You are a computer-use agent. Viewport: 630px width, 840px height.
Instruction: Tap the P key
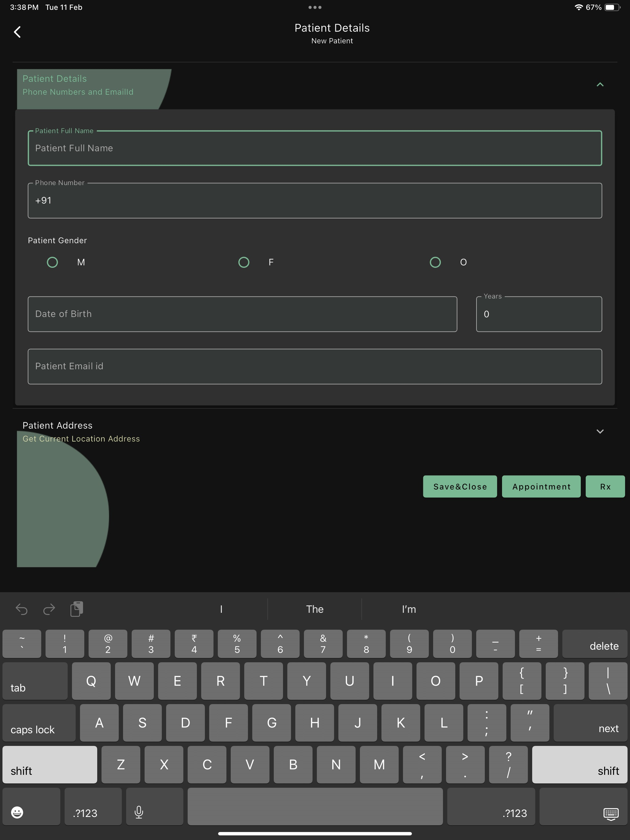click(x=479, y=681)
